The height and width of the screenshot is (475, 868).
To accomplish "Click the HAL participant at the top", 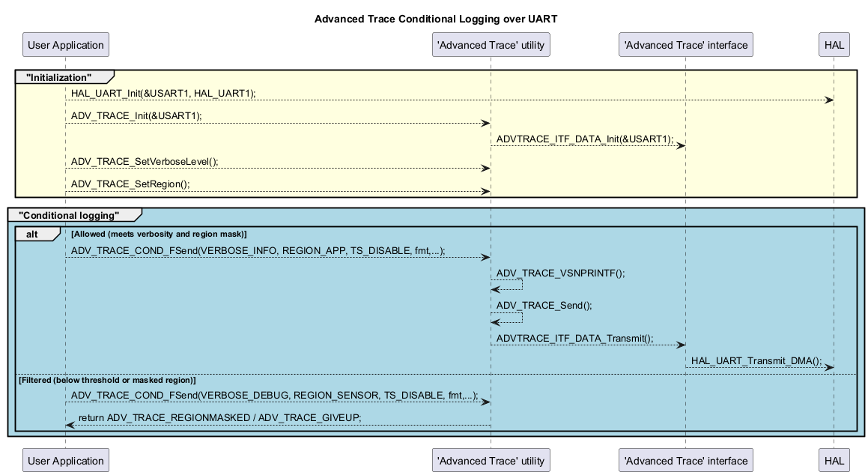I will [834, 44].
